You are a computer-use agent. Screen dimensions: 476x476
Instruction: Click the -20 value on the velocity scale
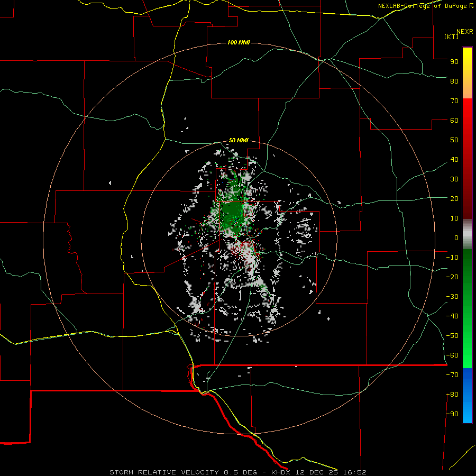click(x=452, y=277)
